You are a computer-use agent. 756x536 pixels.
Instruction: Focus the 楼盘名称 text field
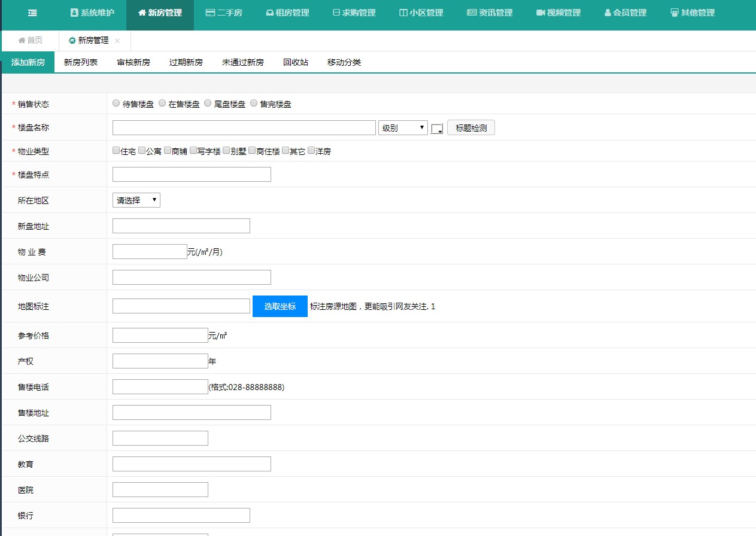pyautogui.click(x=244, y=128)
